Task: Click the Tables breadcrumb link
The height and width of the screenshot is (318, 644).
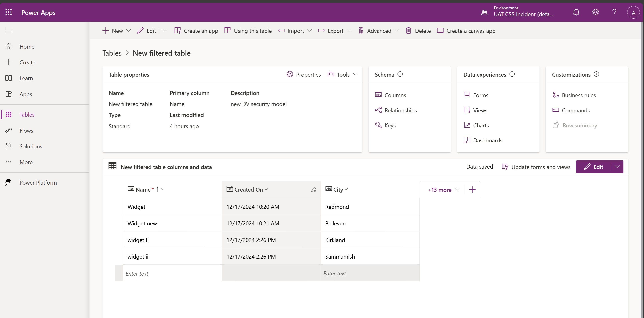Action: [112, 53]
